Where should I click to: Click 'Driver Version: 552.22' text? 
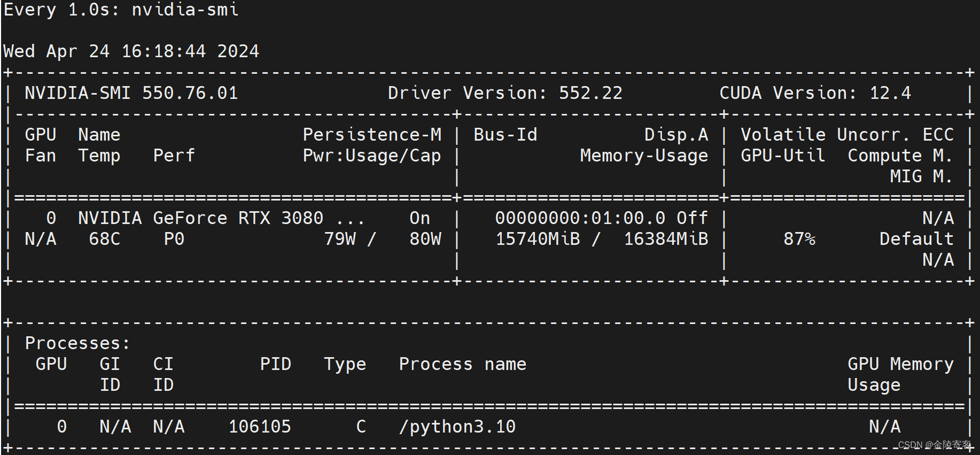coord(505,93)
